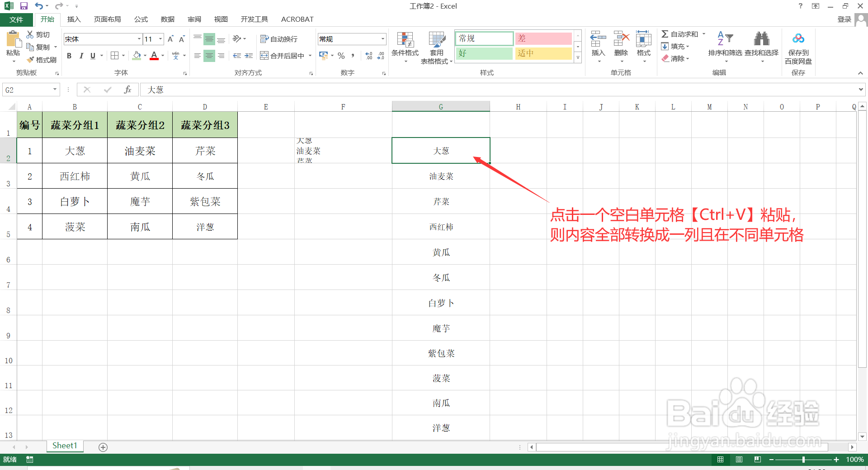Toggle bold formatting
Viewport: 868px width, 470px height.
click(69, 56)
